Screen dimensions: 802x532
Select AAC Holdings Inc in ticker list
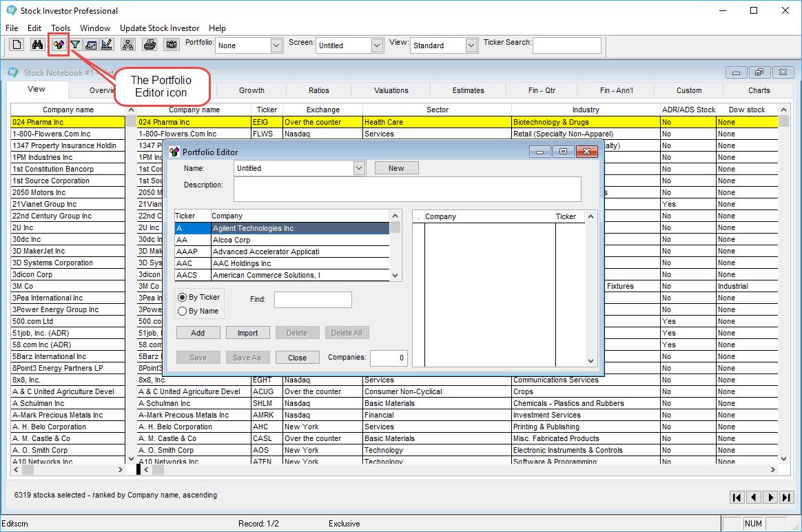coord(282,263)
